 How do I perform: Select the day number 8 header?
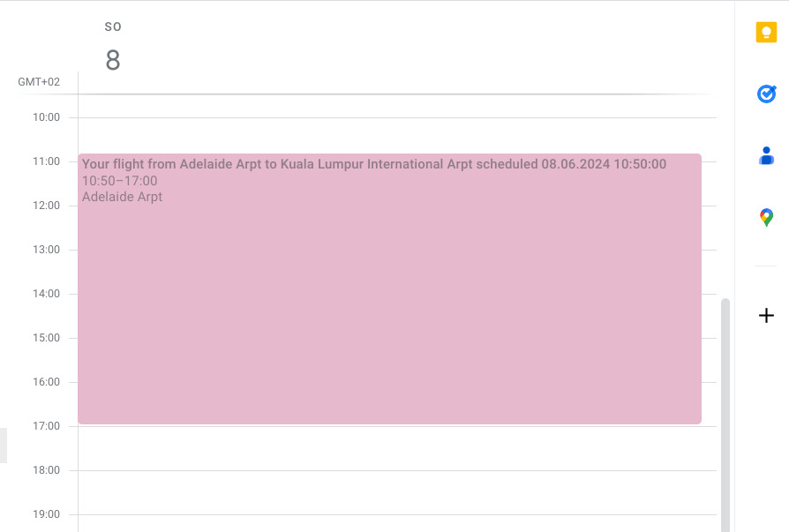(113, 60)
